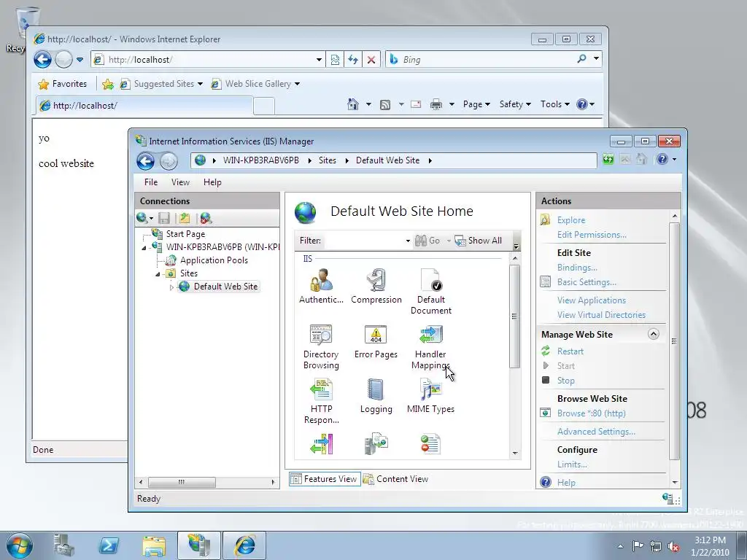
Task: Open the Page menu dropdown in IE
Action: [476, 104]
